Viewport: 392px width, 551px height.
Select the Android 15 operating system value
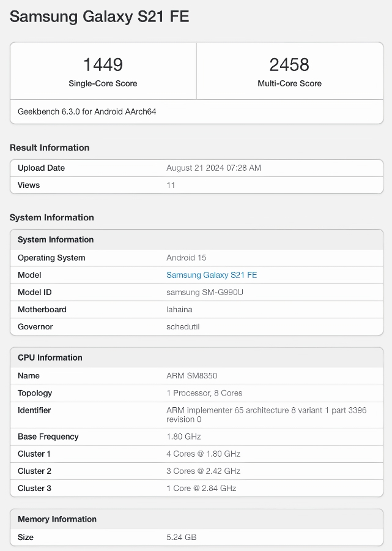(187, 258)
